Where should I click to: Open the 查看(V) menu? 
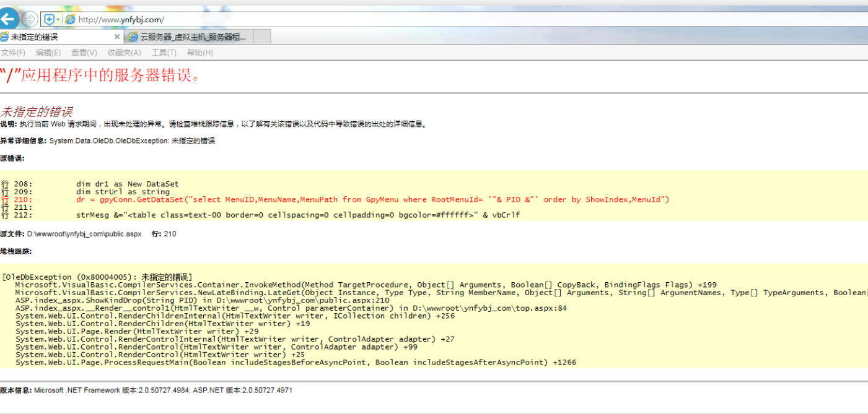pyautogui.click(x=84, y=53)
